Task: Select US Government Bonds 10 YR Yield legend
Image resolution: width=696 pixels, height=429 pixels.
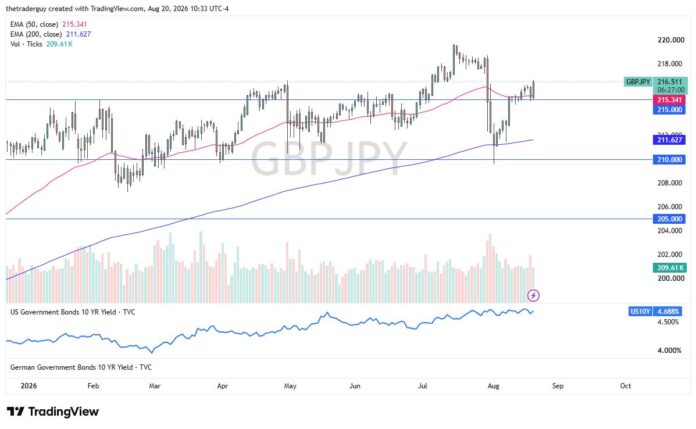Action: coord(73,312)
